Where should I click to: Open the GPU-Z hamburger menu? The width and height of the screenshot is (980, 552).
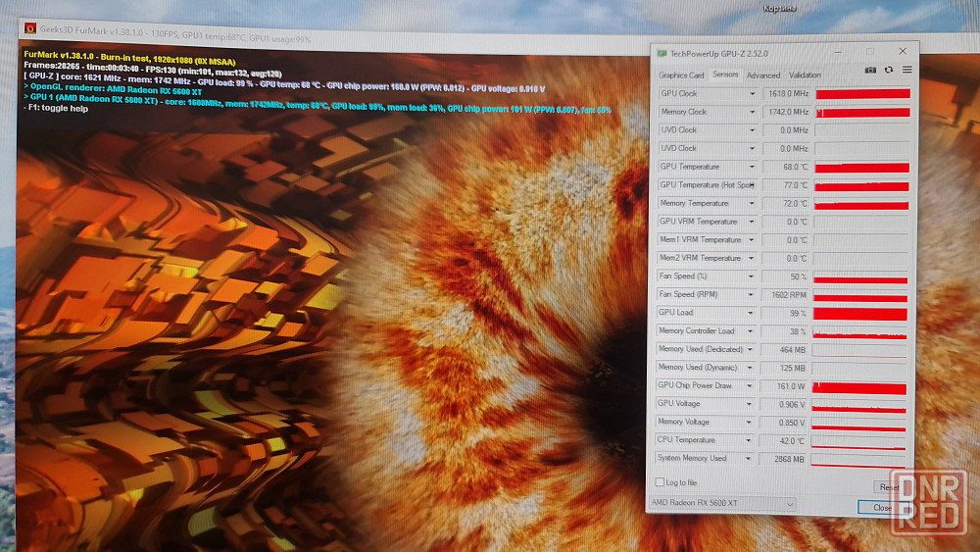pos(906,70)
